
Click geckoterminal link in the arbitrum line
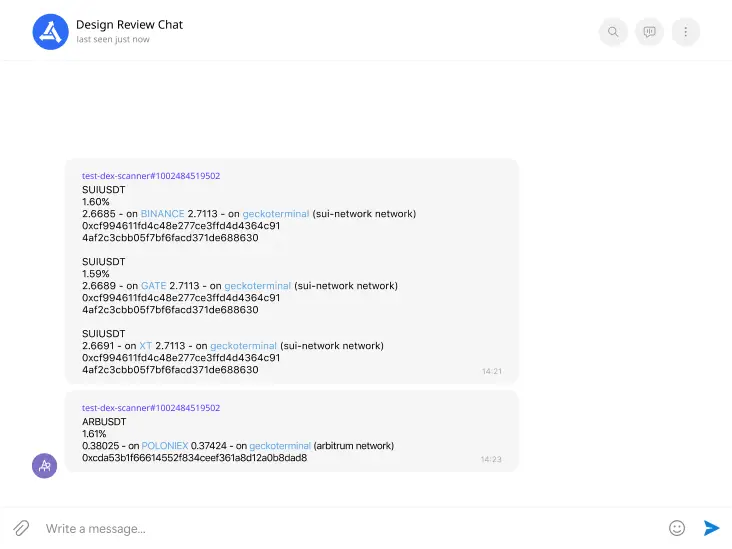pyautogui.click(x=280, y=446)
